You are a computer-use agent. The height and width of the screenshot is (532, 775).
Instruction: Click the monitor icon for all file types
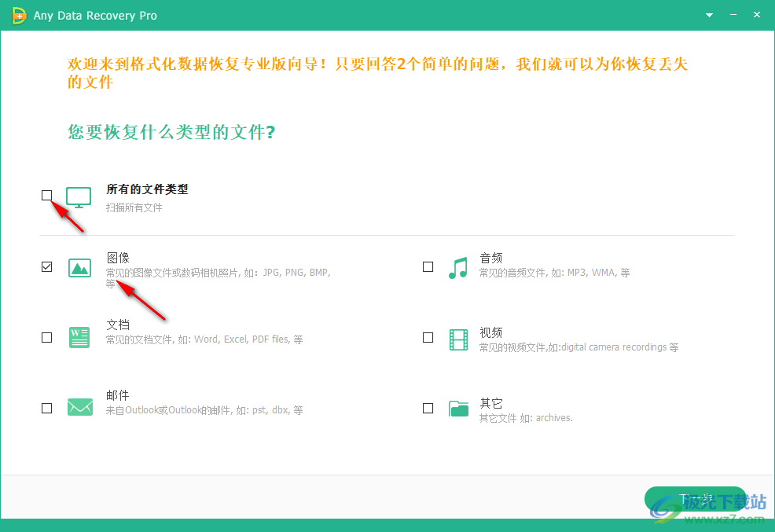79,197
